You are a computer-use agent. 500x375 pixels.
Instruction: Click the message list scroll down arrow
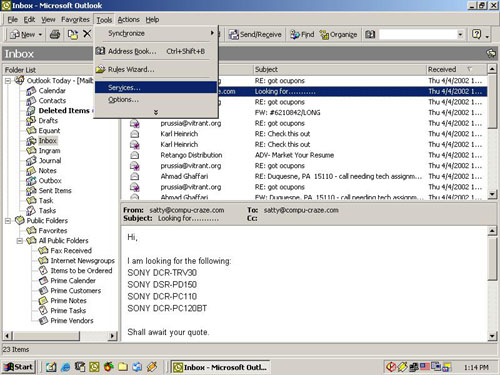point(492,194)
